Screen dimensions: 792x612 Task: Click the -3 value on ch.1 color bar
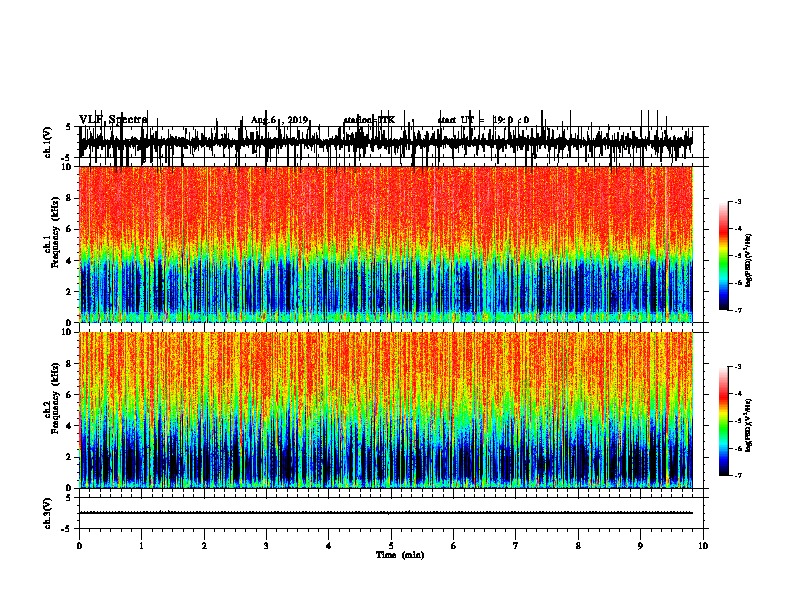(737, 201)
